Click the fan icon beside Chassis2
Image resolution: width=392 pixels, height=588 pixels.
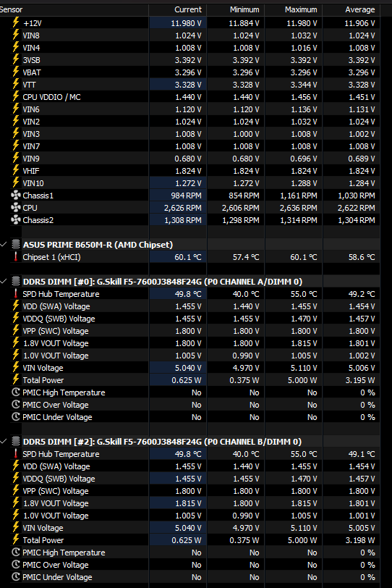point(16,219)
